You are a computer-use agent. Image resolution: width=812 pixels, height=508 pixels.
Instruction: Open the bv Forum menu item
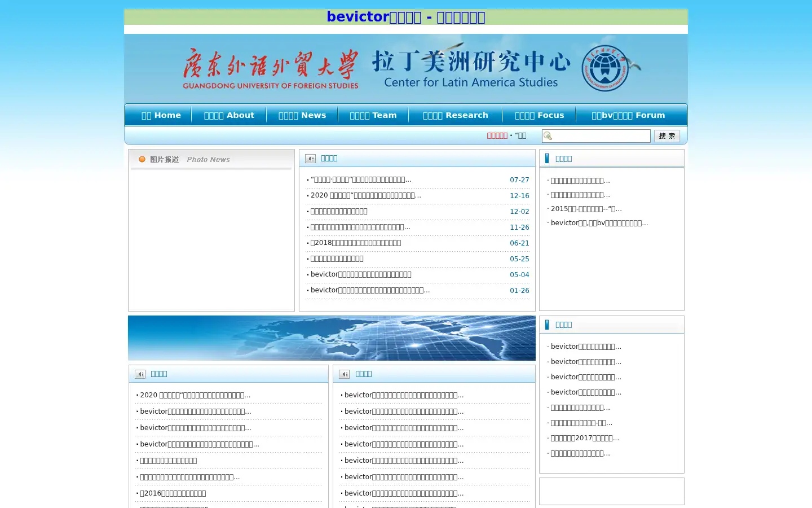point(628,115)
